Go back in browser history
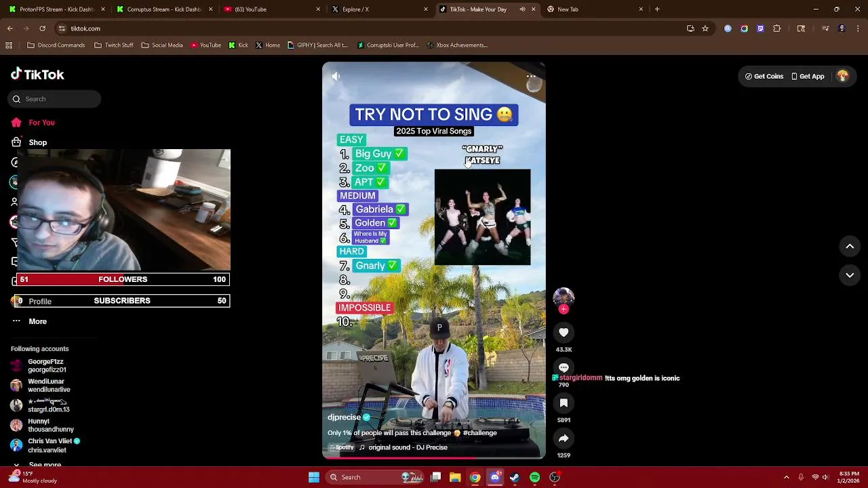The width and height of the screenshot is (868, 488). coord(9,28)
